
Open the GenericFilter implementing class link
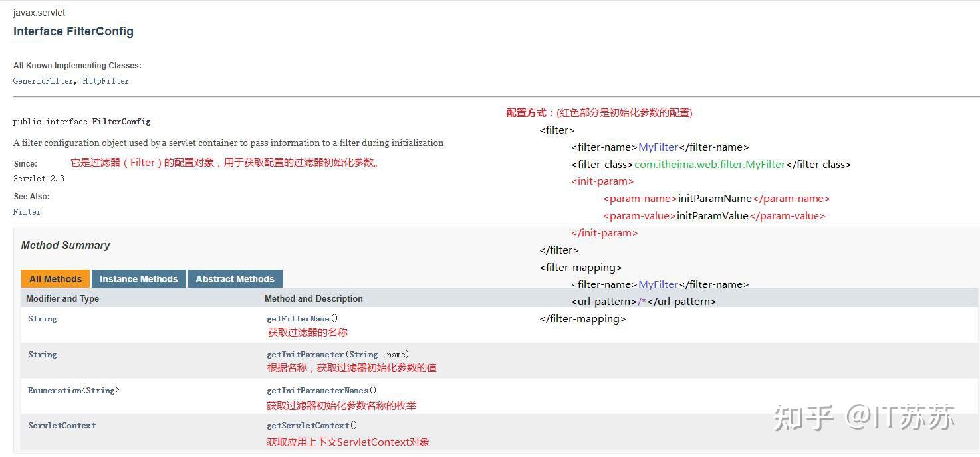pyautogui.click(x=42, y=80)
